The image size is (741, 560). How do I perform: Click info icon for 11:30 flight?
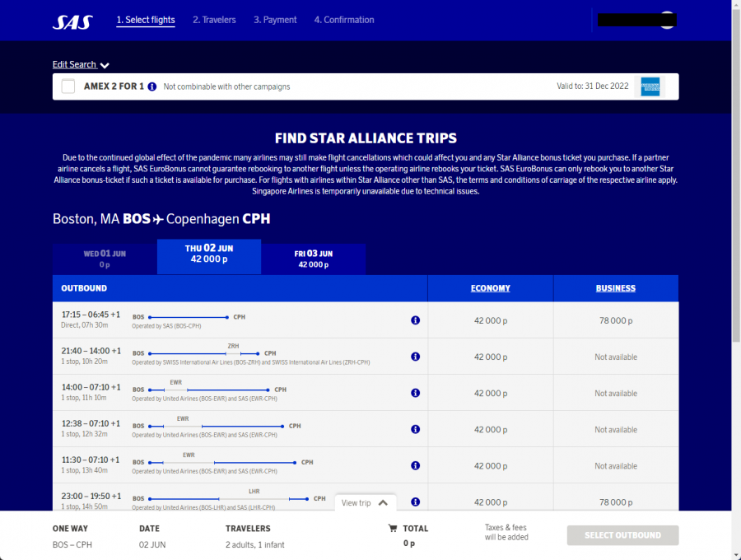(x=415, y=465)
